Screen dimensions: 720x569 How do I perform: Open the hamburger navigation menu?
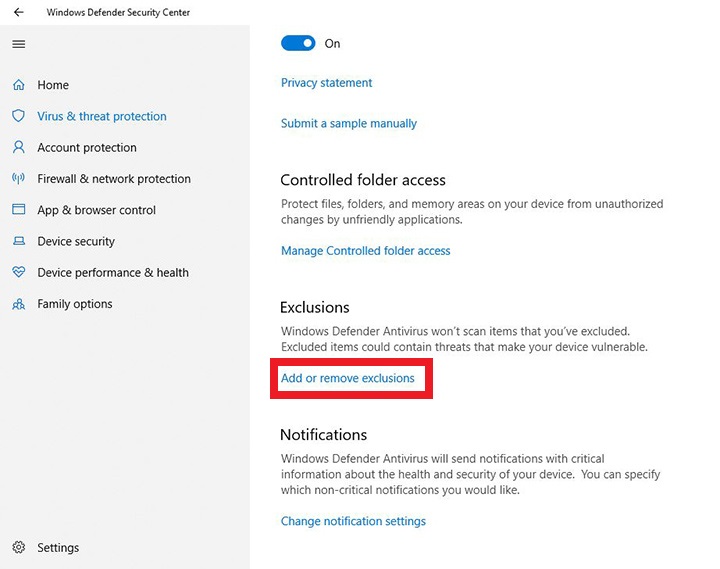[x=18, y=44]
